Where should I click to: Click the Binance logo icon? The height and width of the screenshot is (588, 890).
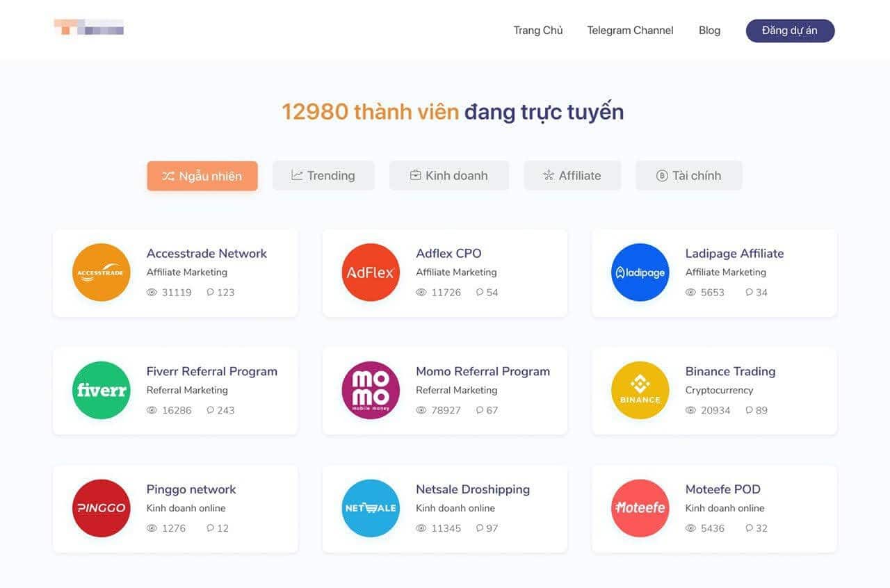(640, 391)
